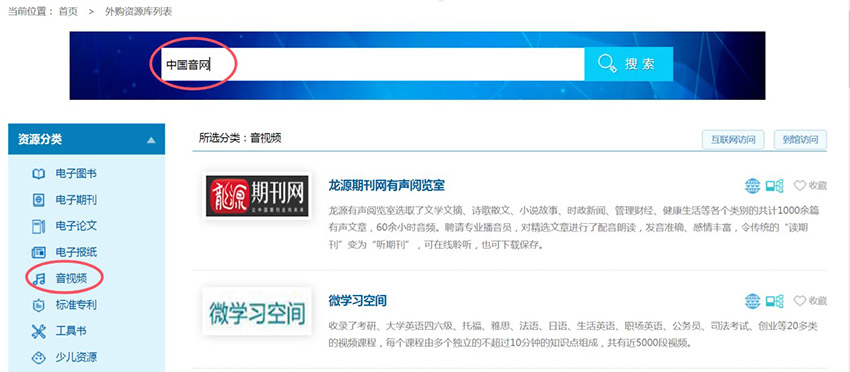Click the 电子期刊 journal icon

tap(38, 200)
